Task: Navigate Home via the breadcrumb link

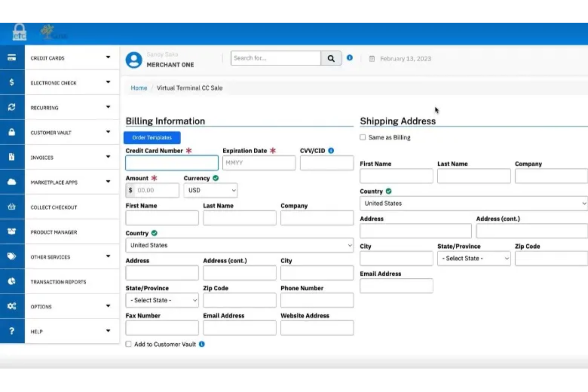Action: [138, 88]
